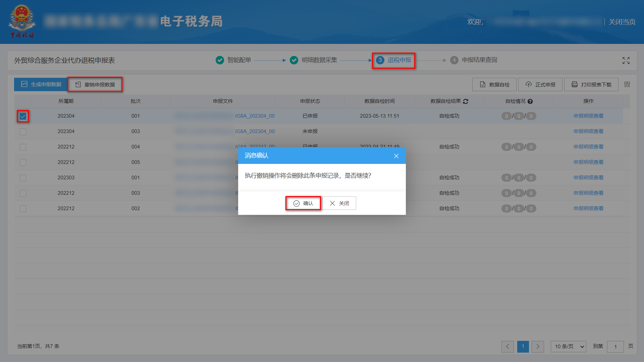Image resolution: width=644 pixels, height=362 pixels.
Task: Run 数据自检 data self-check
Action: click(494, 84)
